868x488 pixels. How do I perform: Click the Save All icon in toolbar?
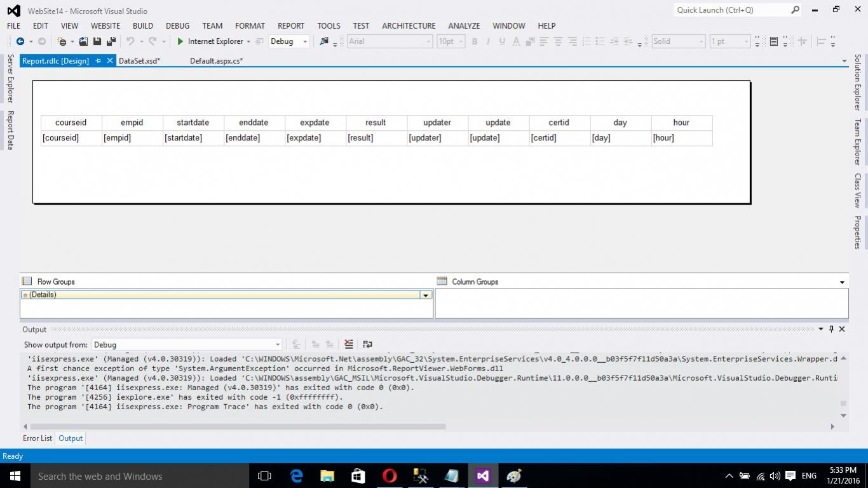(111, 41)
